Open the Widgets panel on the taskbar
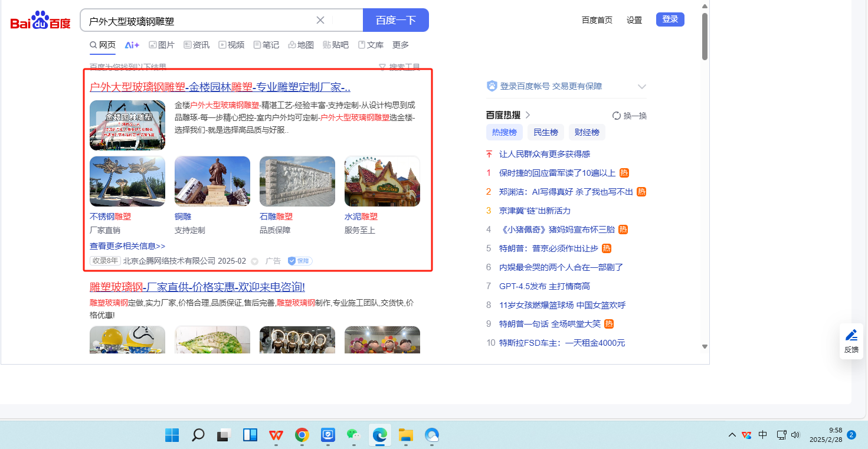The height and width of the screenshot is (449, 868). point(250,435)
